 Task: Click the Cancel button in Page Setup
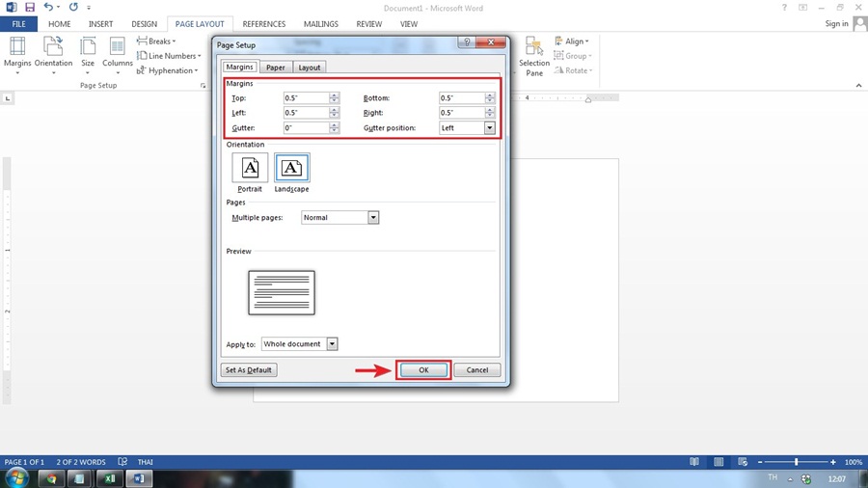point(477,370)
